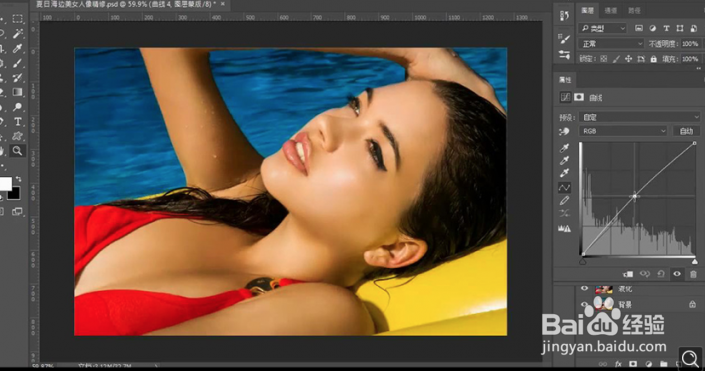Select the Brush tool in left toolbar

(x=18, y=63)
